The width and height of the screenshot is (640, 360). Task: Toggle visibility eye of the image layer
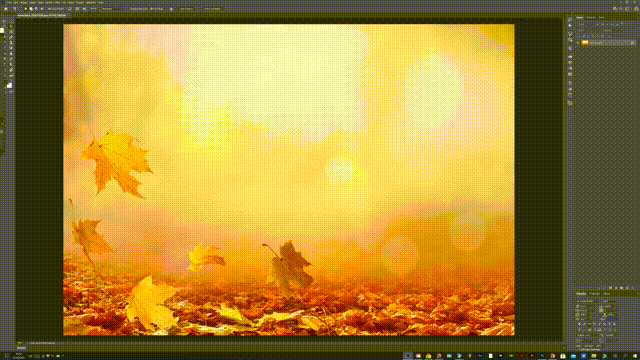(578, 42)
